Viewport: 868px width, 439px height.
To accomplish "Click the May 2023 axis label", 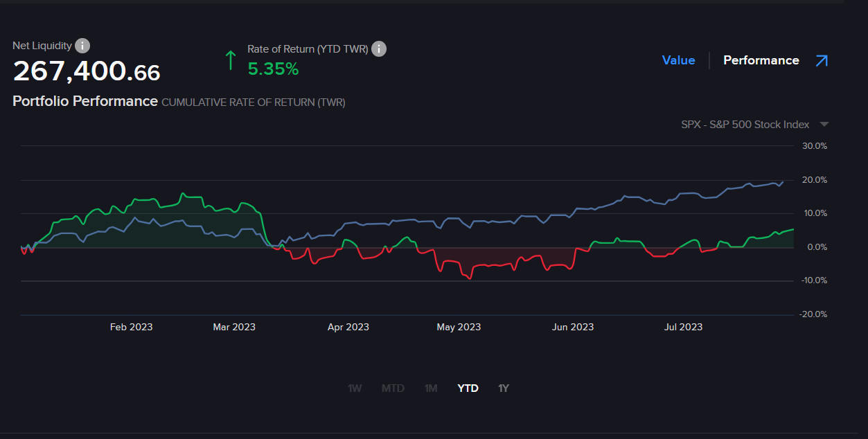I will pos(459,327).
